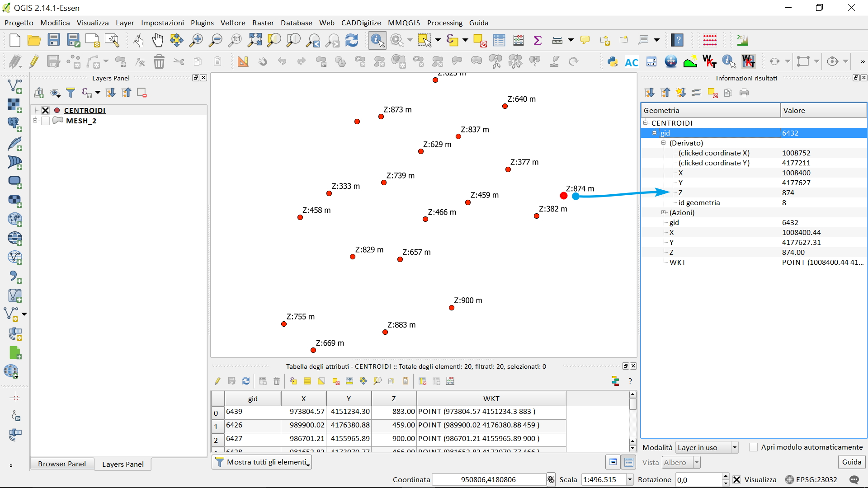This screenshot has height=488, width=868.
Task: Open the Python console icon
Action: (613, 62)
